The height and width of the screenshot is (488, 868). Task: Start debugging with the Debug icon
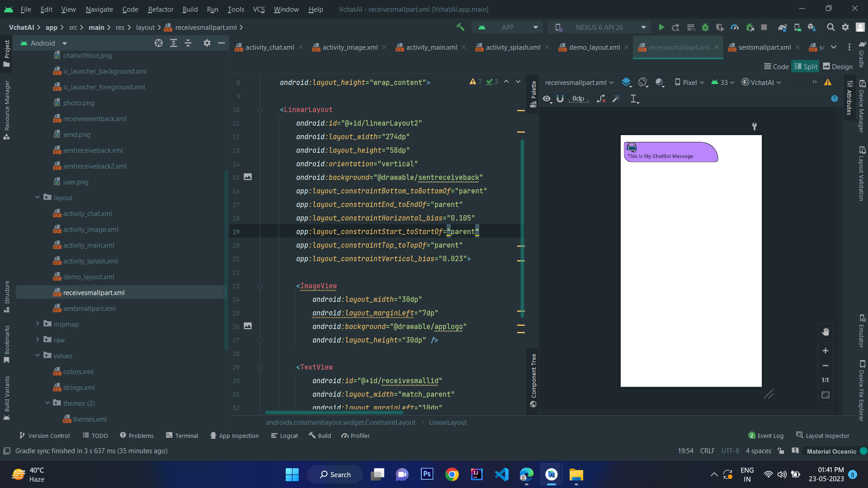[x=705, y=27]
